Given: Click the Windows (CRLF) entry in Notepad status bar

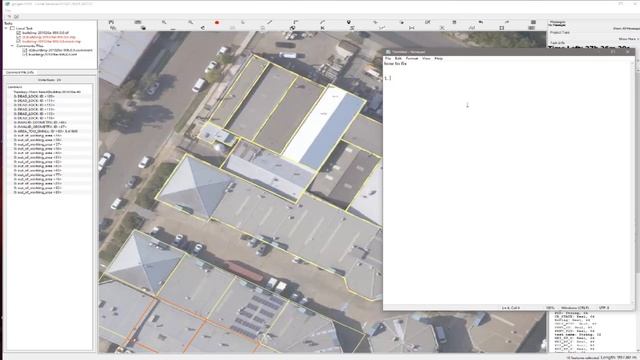Looking at the screenshot, I should 575,307.
